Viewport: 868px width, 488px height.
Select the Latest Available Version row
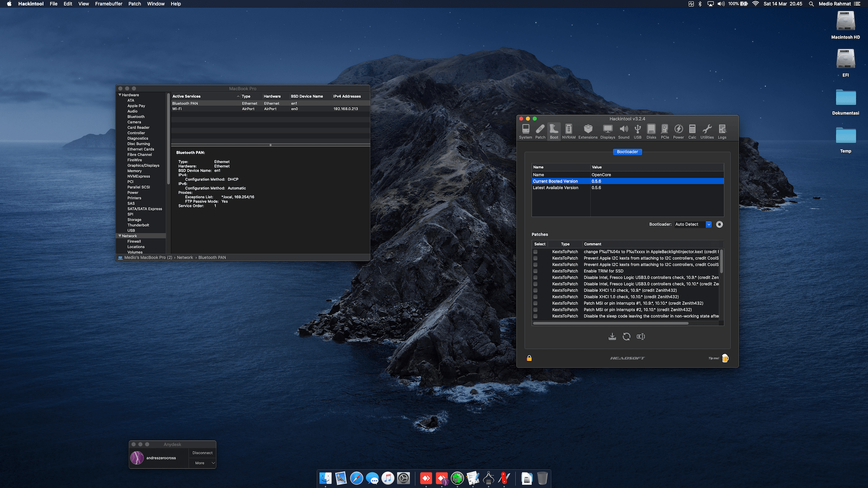[627, 188]
